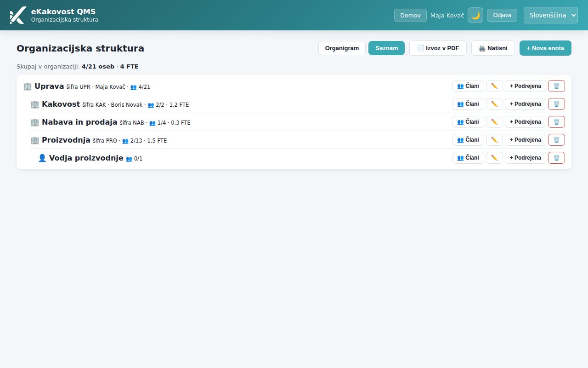Select the Vodja proizvodnje position name
Image resolution: width=588 pixels, height=368 pixels.
click(x=86, y=158)
